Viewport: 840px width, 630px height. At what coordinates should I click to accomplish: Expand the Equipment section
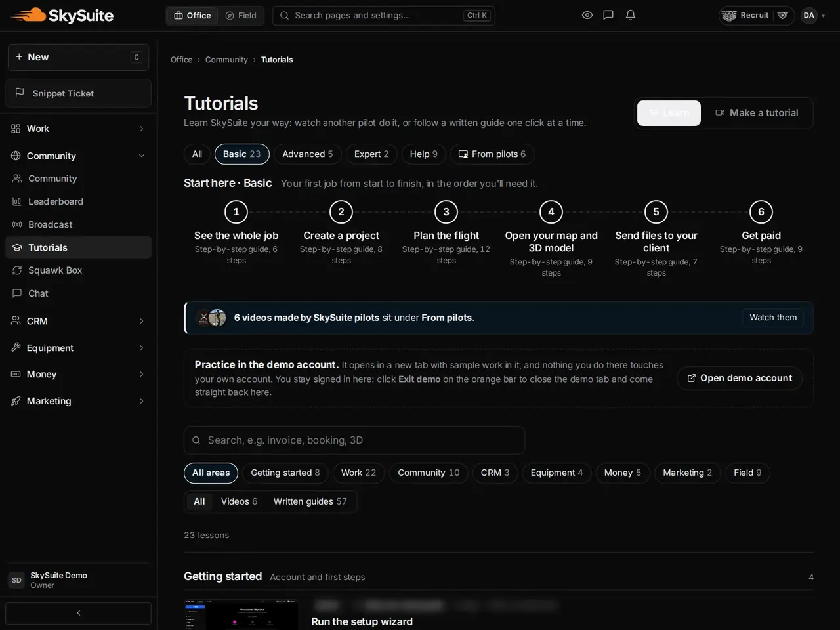pyautogui.click(x=78, y=348)
